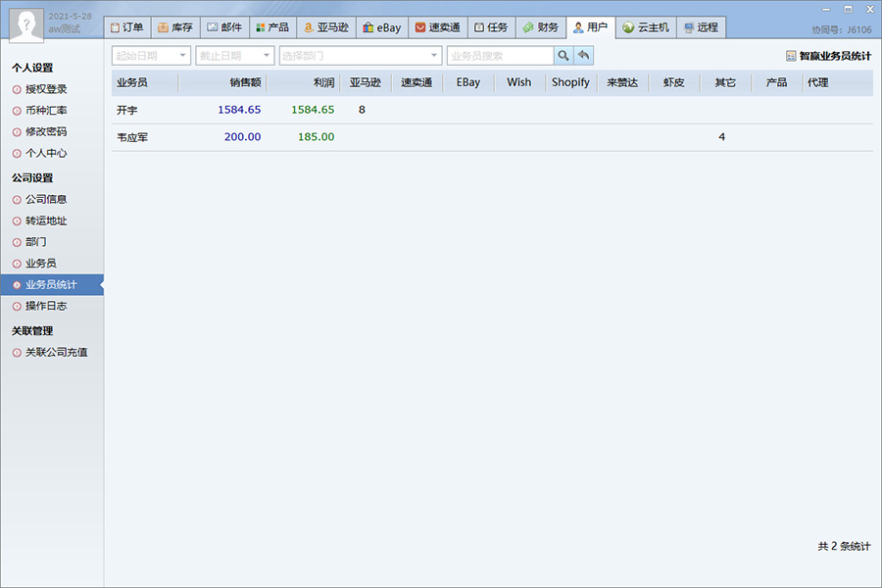Click the 共 2 条统计 footer text

tap(844, 547)
